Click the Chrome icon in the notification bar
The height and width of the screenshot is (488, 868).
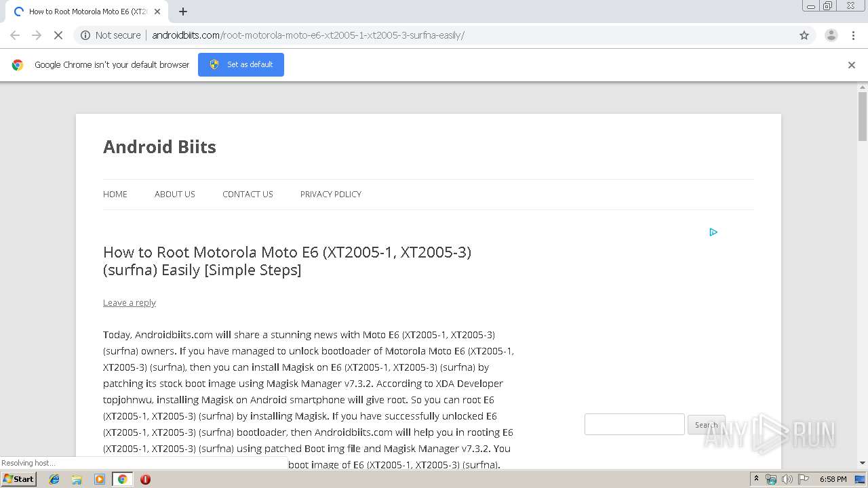pyautogui.click(x=18, y=65)
